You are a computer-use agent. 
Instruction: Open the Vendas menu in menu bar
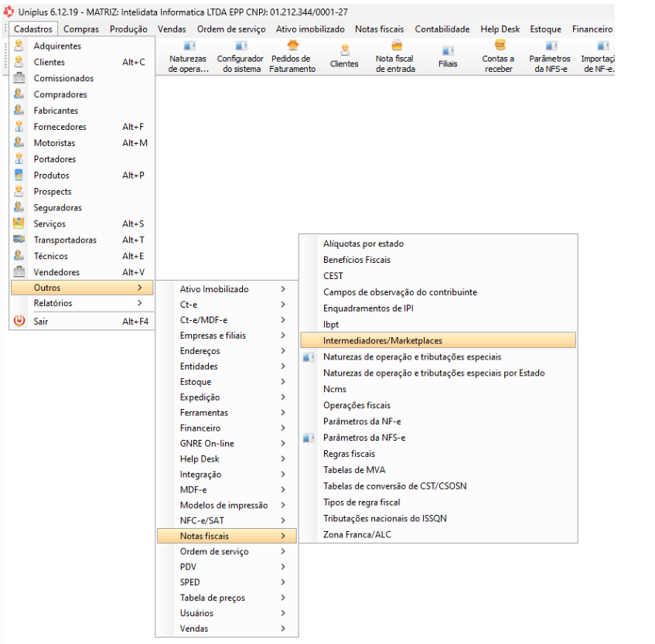172,29
